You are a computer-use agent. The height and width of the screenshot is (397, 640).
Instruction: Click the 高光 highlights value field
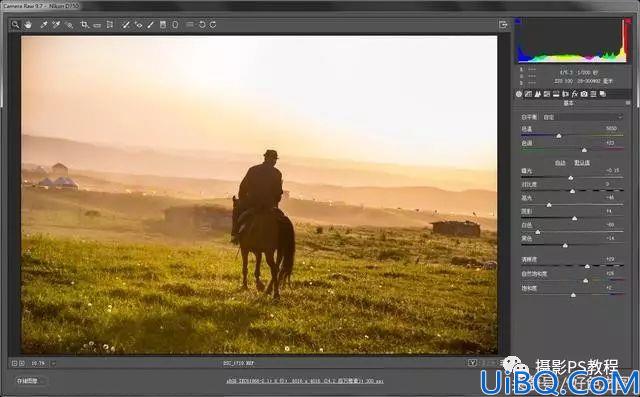pyautogui.click(x=610, y=197)
